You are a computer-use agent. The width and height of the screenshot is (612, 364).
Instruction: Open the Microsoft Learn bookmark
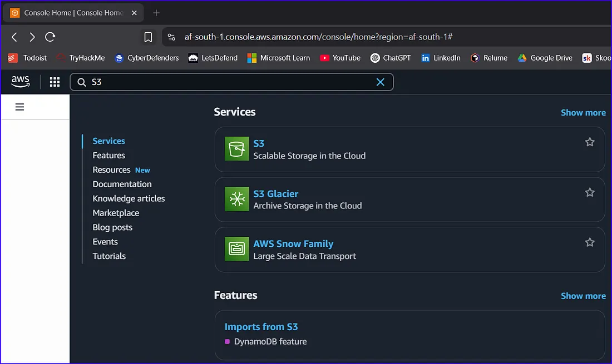click(279, 58)
